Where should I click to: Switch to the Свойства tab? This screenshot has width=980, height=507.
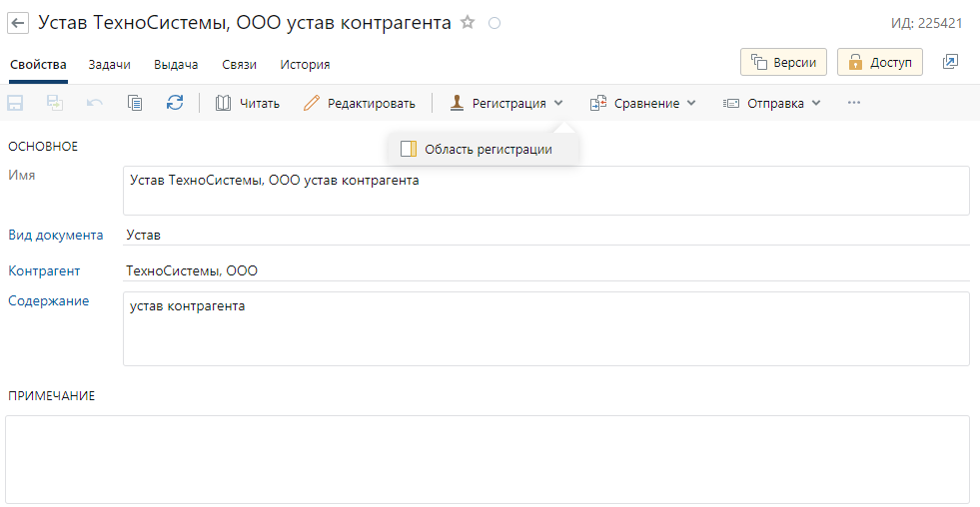(x=38, y=64)
